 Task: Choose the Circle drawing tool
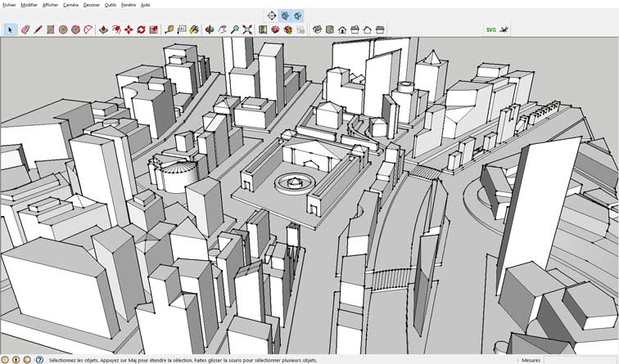63,29
